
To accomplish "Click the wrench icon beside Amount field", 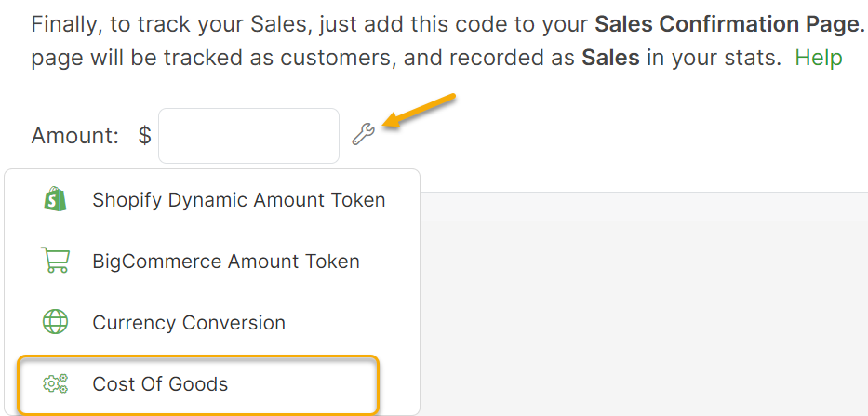I will tap(363, 135).
